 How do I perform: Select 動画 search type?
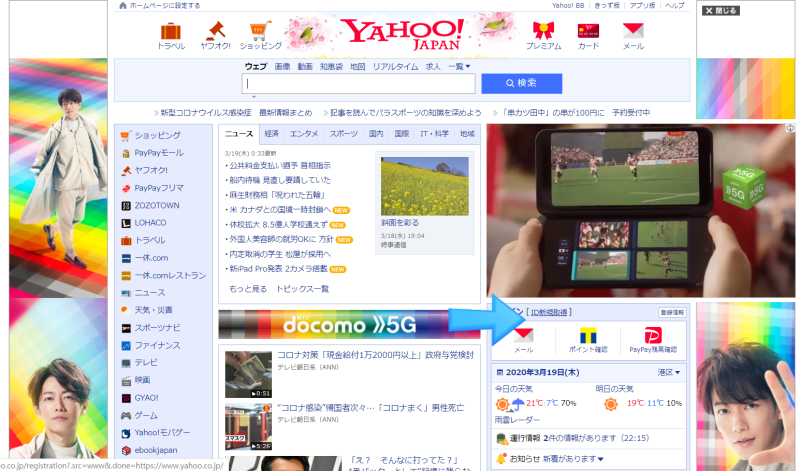(305, 67)
